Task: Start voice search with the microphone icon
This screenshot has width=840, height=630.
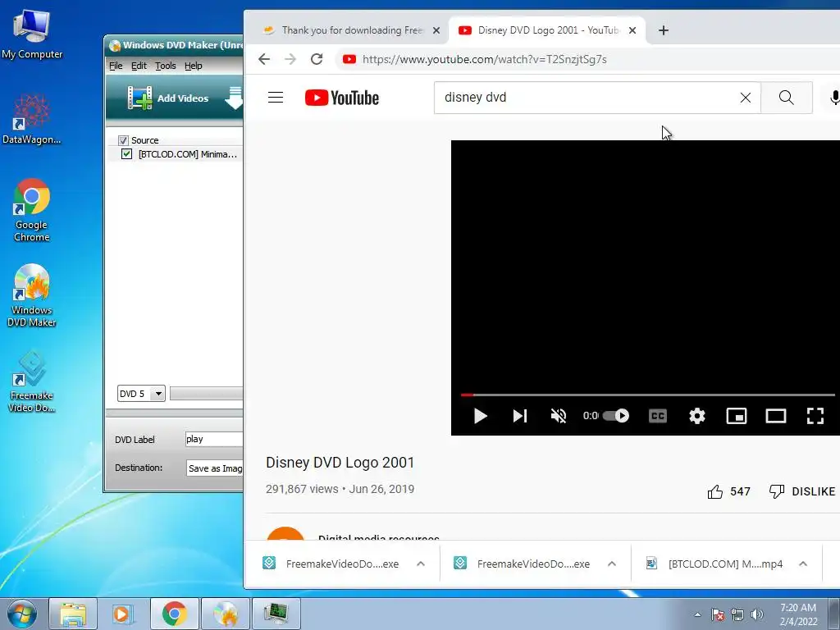Action: pos(833,98)
